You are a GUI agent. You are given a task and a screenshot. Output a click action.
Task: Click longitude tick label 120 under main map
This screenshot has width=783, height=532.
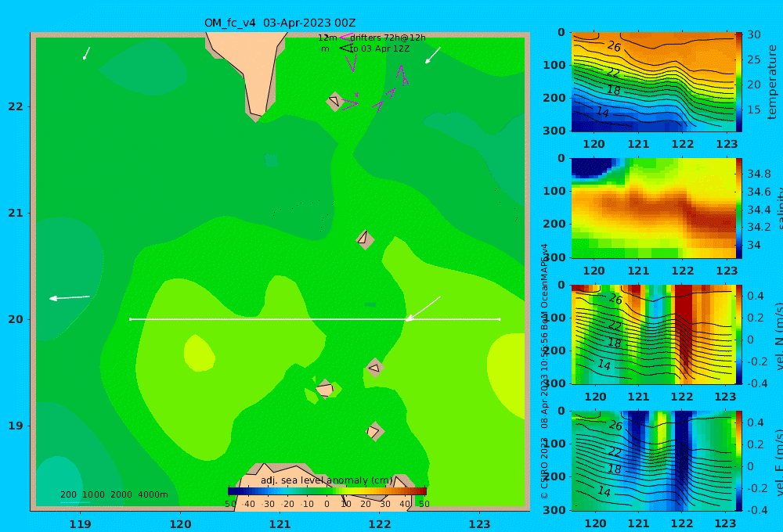[180, 524]
